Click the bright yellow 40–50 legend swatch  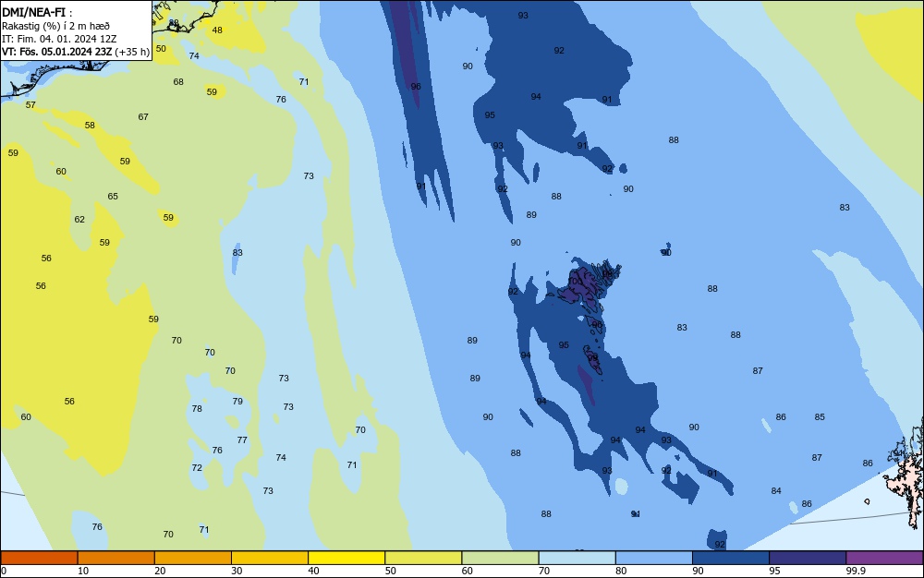click(x=346, y=558)
